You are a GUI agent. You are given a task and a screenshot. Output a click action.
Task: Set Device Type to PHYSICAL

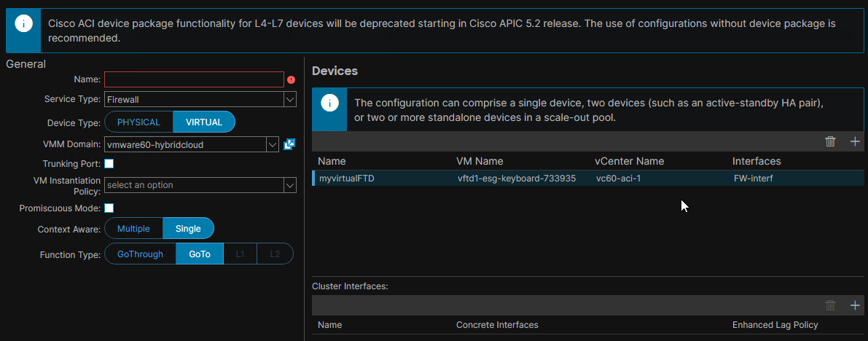tap(138, 122)
